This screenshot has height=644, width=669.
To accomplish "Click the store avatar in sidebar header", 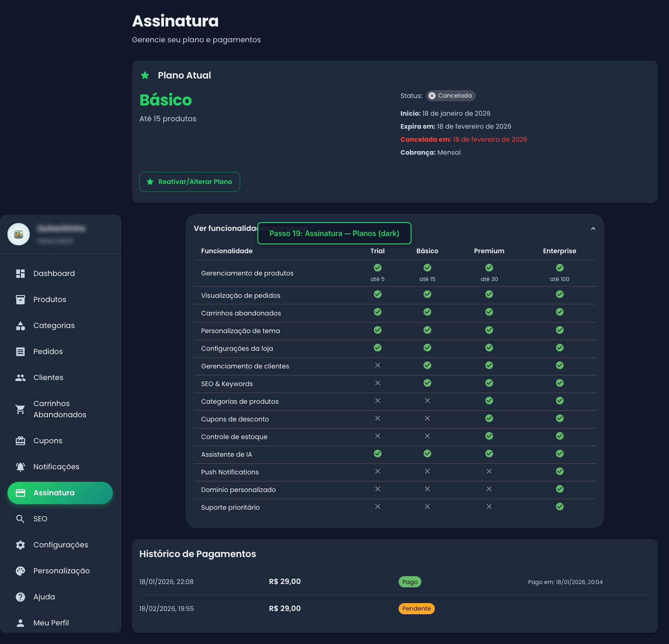I will [19, 234].
